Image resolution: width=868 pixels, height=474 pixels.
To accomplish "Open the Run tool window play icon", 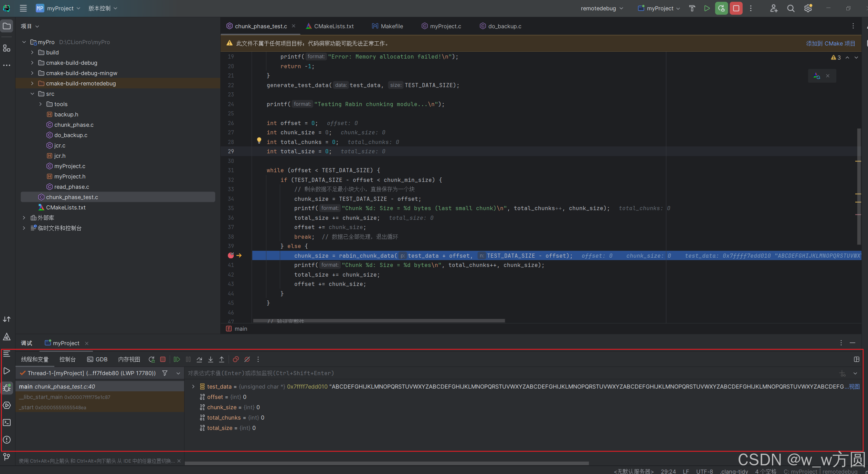I will click(7, 371).
